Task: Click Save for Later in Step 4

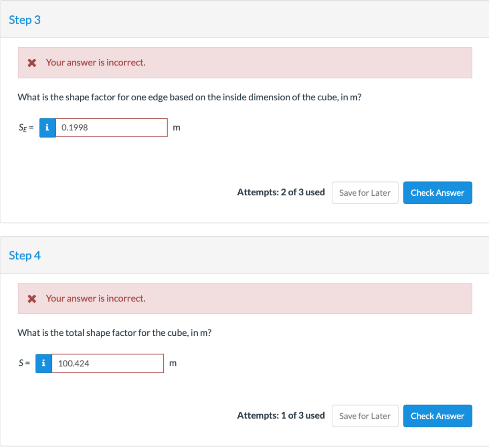Action: click(x=365, y=416)
